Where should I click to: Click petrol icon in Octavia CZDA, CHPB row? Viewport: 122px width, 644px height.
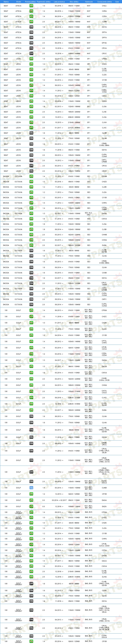point(31,208)
